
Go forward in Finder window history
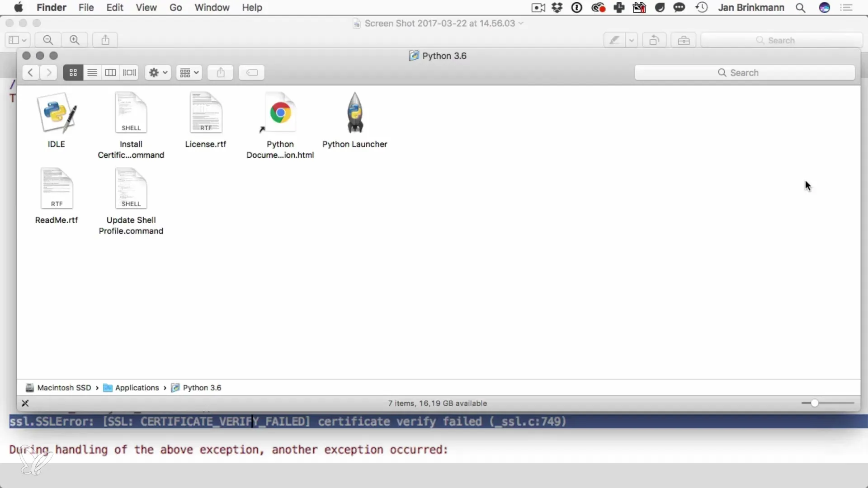(x=48, y=73)
